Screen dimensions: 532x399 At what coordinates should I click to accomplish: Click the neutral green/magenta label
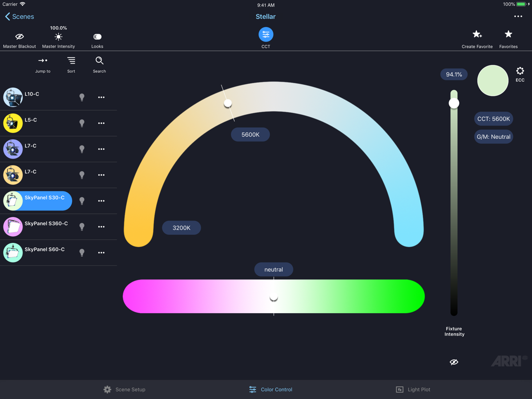point(273,269)
